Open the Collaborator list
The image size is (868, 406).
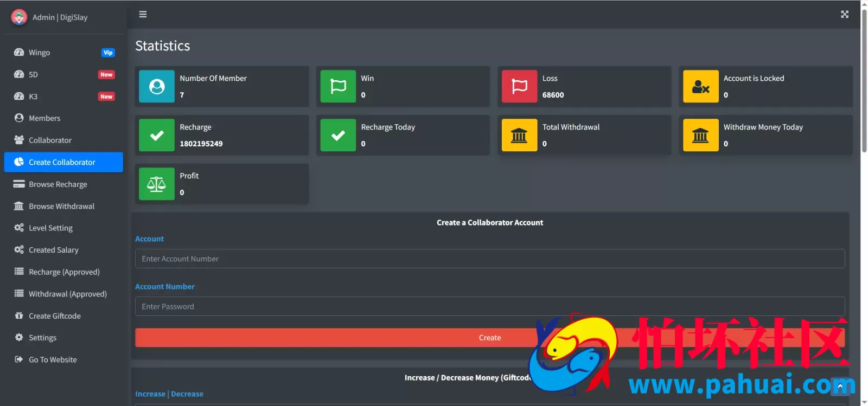(63, 140)
